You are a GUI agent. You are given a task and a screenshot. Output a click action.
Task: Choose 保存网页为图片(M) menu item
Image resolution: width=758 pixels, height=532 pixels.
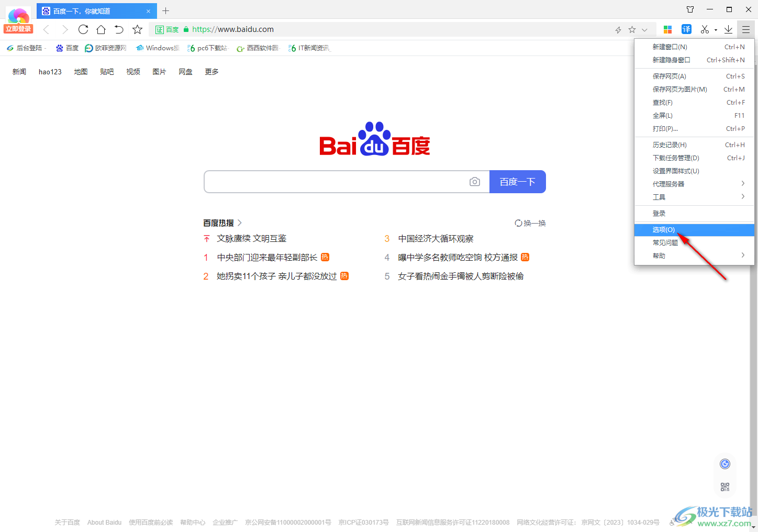[694, 89]
